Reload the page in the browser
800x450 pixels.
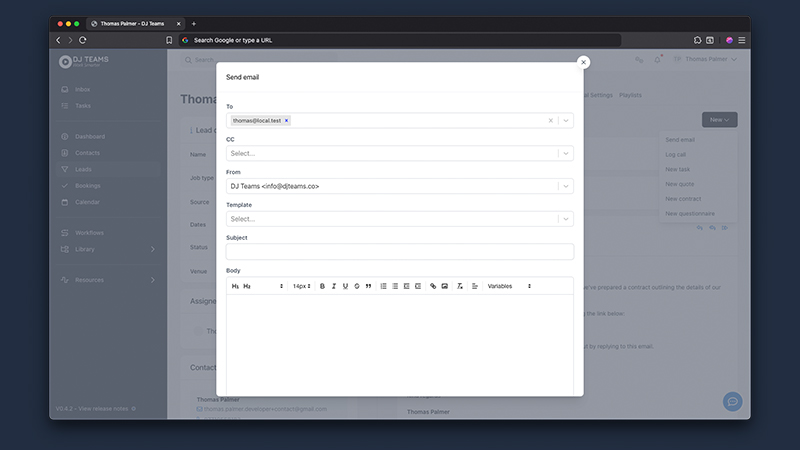click(x=82, y=40)
